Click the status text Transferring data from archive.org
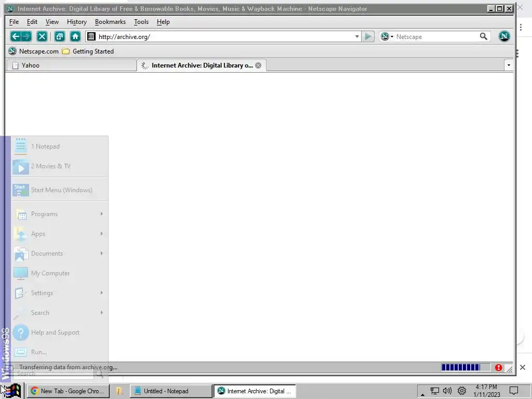 click(x=68, y=367)
